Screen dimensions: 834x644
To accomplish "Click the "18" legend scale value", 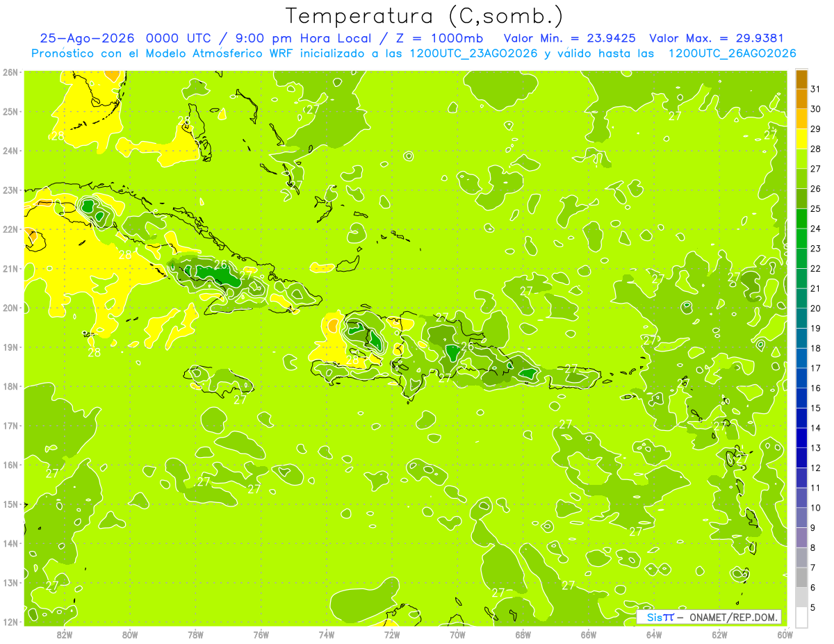I will tap(815, 348).
